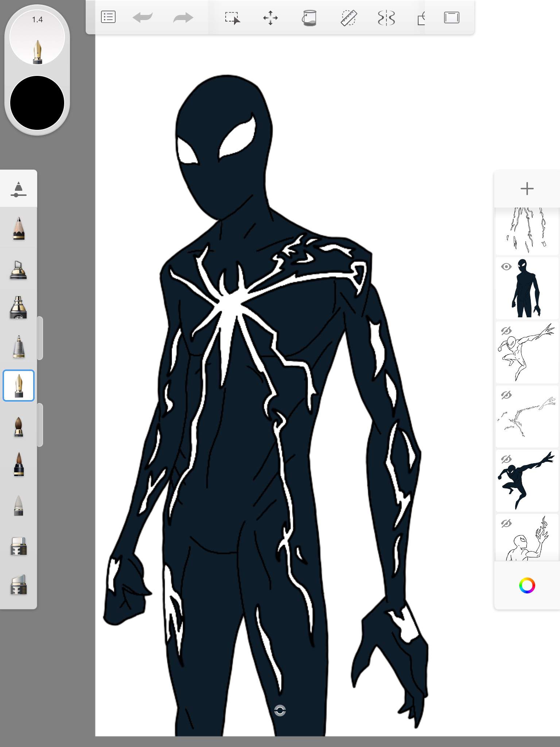This screenshot has width=560, height=747.
Task: Show the black leaping silhouette layer
Action: [506, 459]
